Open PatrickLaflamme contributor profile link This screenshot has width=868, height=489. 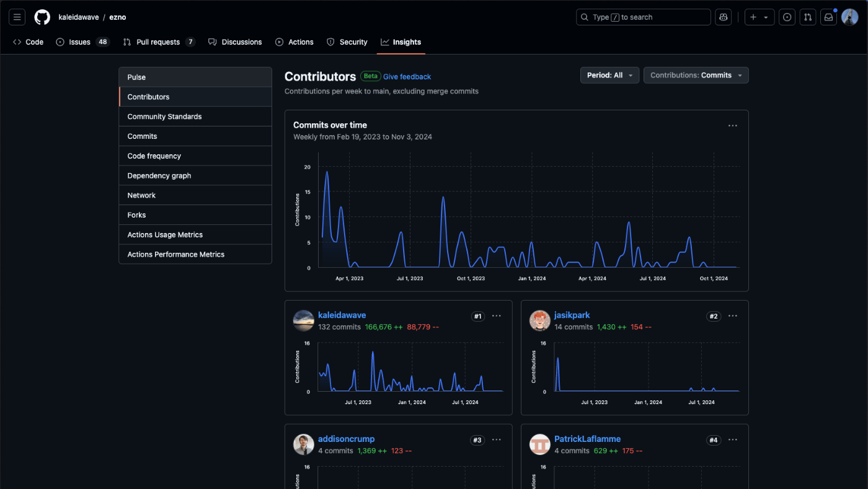pyautogui.click(x=588, y=439)
